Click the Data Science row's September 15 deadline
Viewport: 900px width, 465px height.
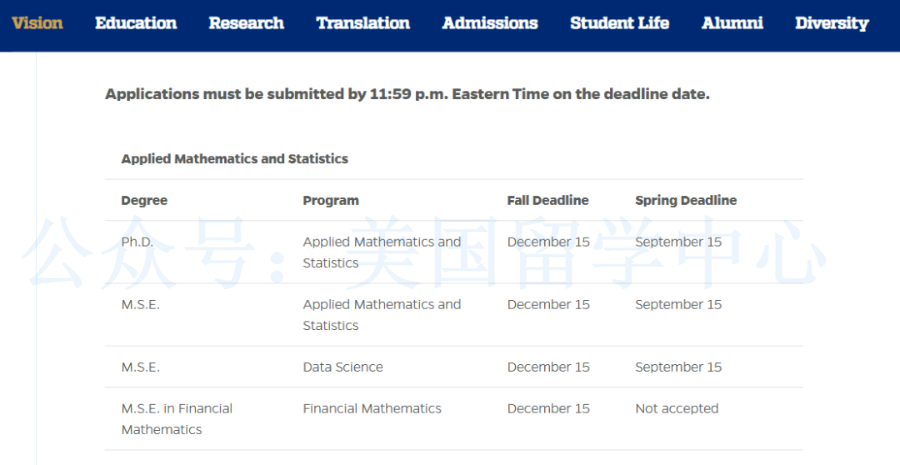[678, 367]
